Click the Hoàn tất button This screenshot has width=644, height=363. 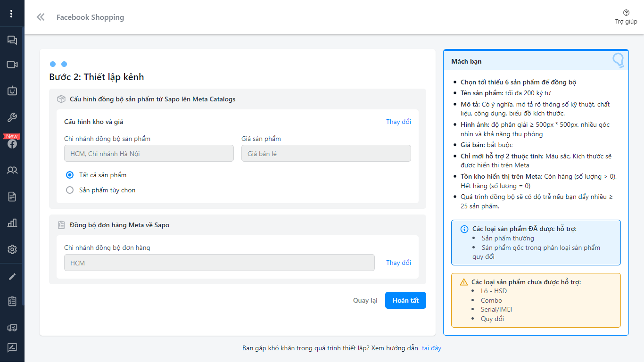405,300
